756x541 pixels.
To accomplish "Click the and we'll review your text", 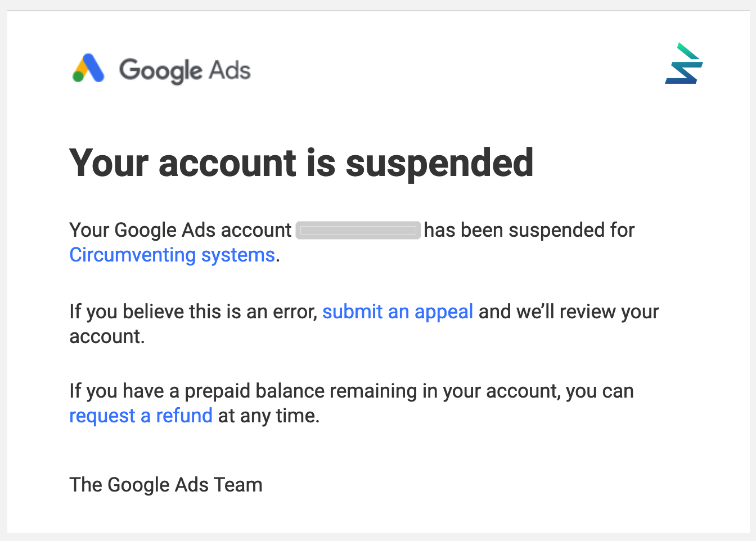I will (x=568, y=312).
